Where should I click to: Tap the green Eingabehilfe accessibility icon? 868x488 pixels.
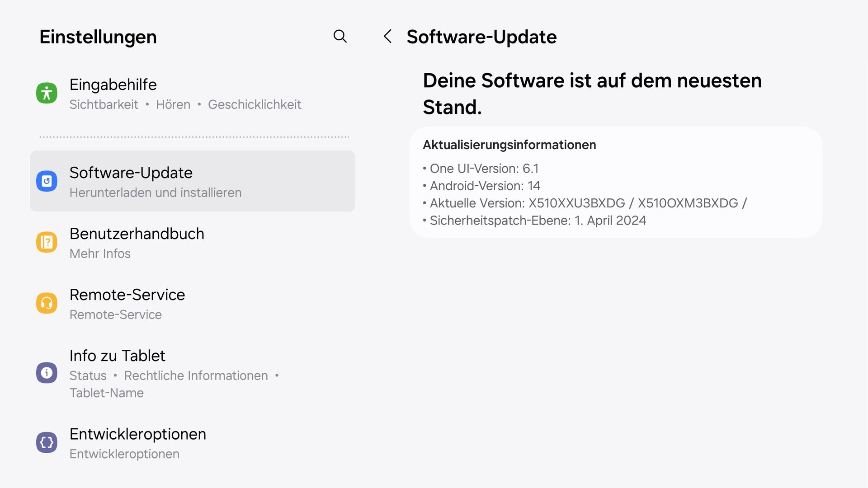pyautogui.click(x=47, y=93)
